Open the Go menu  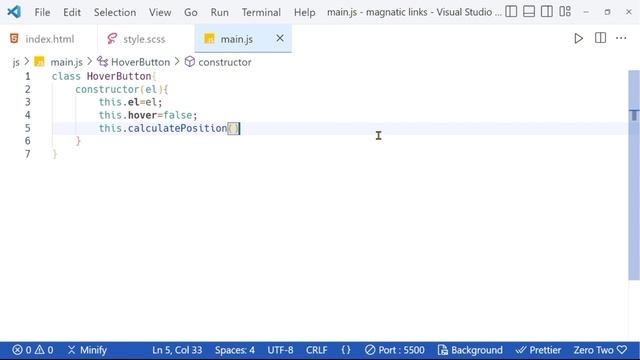(191, 12)
